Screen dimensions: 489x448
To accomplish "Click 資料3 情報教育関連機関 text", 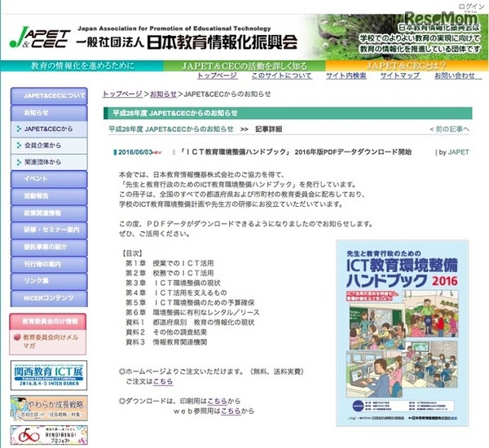I will tap(166, 342).
